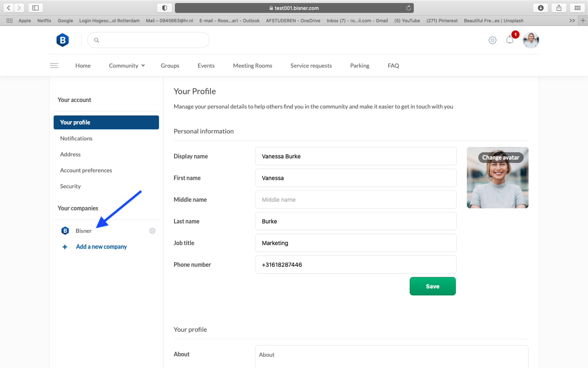Open the Groups page

[x=170, y=66]
